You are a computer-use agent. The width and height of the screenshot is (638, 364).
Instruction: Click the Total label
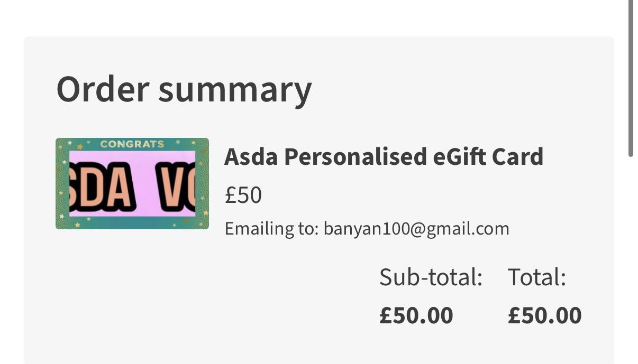[537, 277]
